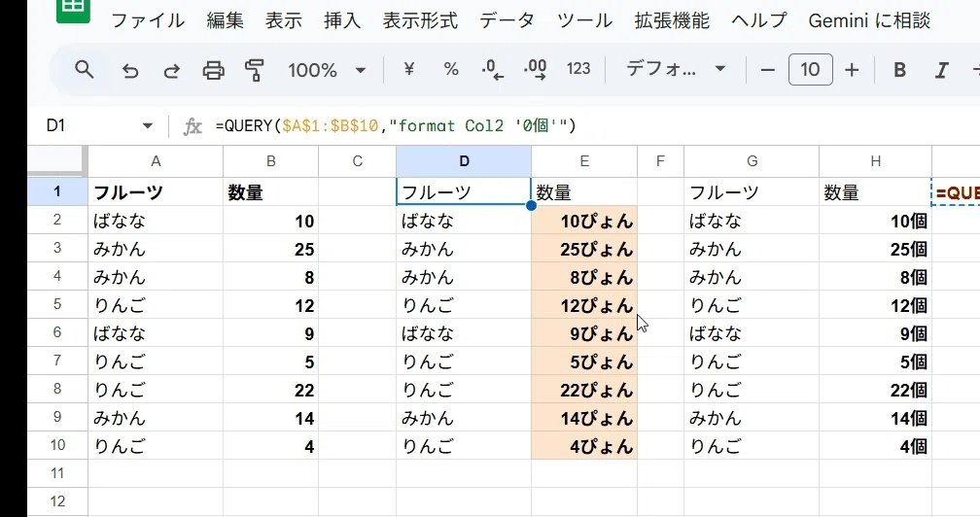Click cell D6 ばなな
980x517 pixels.
click(464, 333)
